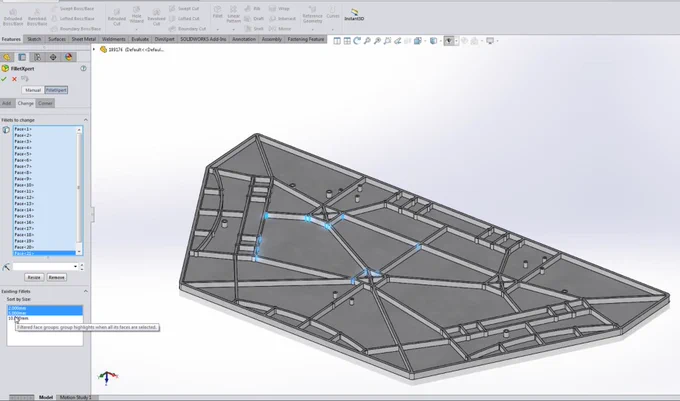The height and width of the screenshot is (401, 680).
Task: Switch to ConfigurationManager tab icon
Action: (x=38, y=57)
